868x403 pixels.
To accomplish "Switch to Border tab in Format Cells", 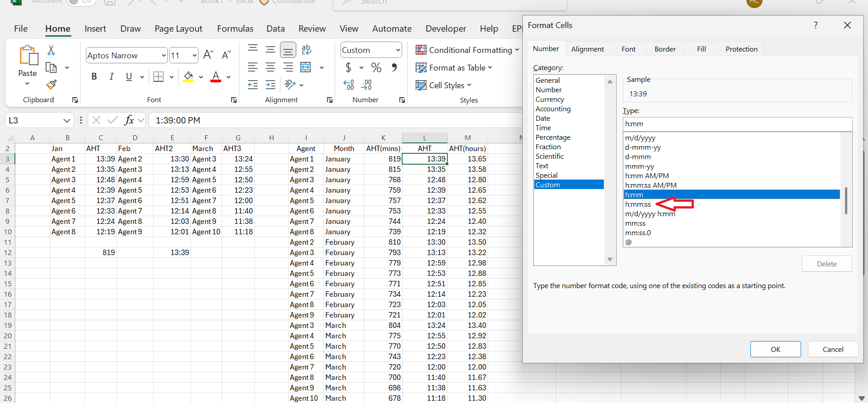I will [x=665, y=49].
